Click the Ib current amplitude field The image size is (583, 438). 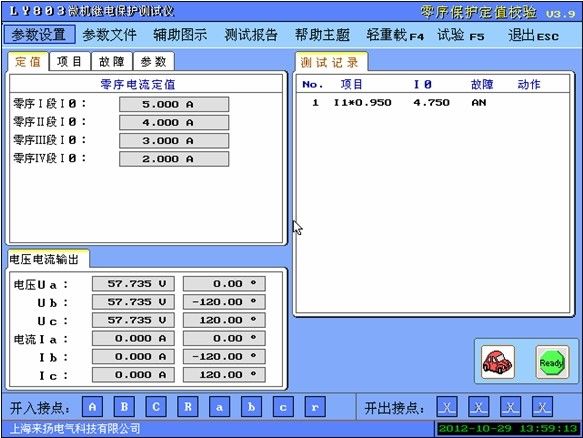133,357
